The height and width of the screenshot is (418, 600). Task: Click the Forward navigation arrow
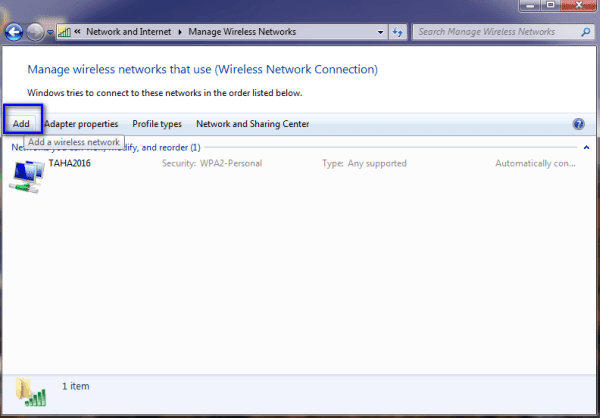[x=36, y=32]
